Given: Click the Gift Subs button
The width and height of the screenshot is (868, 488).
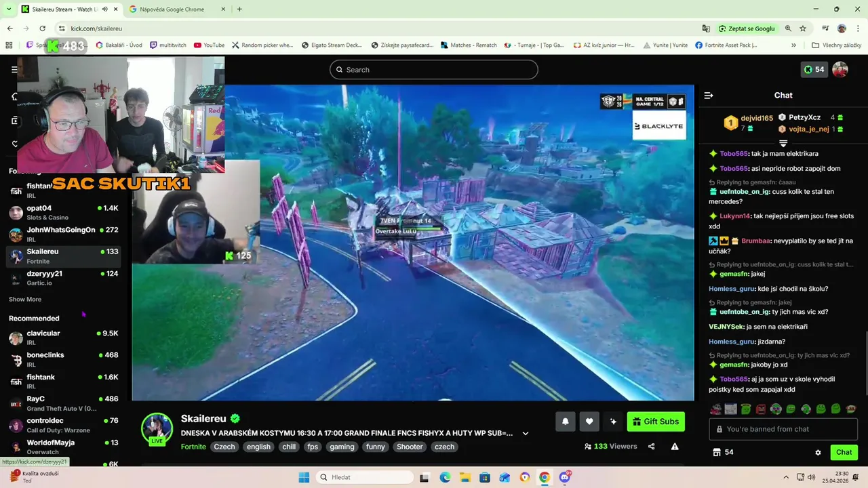Looking at the screenshot, I should [x=656, y=422].
